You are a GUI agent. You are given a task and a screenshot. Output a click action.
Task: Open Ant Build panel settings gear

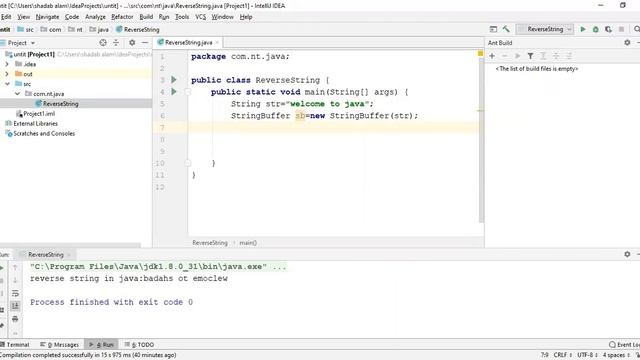(627, 42)
